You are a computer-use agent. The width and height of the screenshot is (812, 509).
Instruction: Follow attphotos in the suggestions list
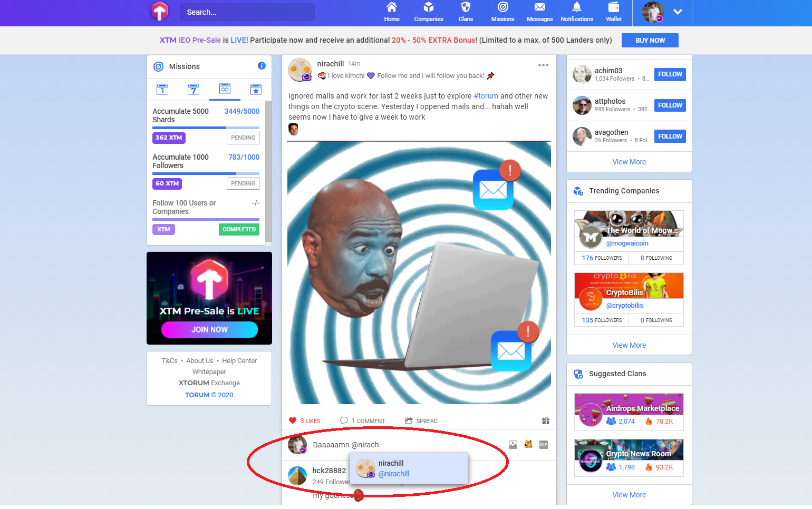670,105
